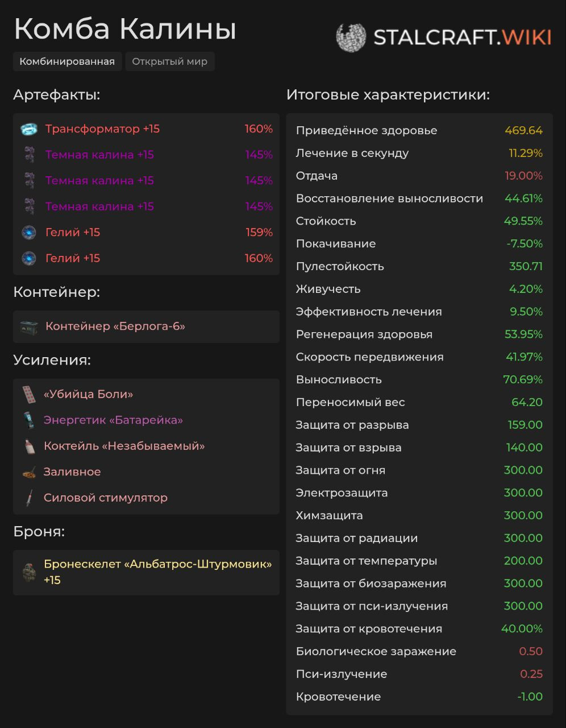The height and width of the screenshot is (728, 566).
Task: Click the Силовой стимулятор syringe icon
Action: (29, 498)
